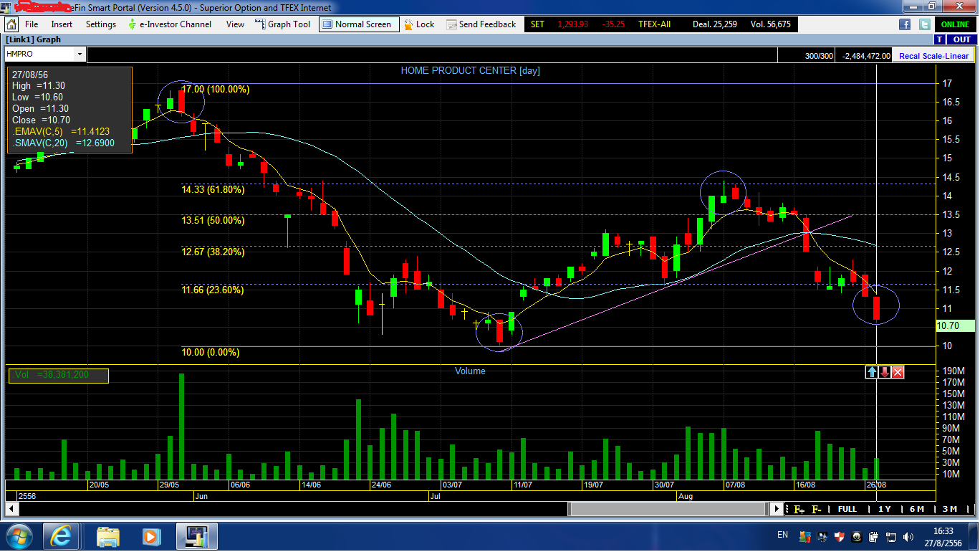
Task: Open the Facebook icon link
Action: click(905, 24)
